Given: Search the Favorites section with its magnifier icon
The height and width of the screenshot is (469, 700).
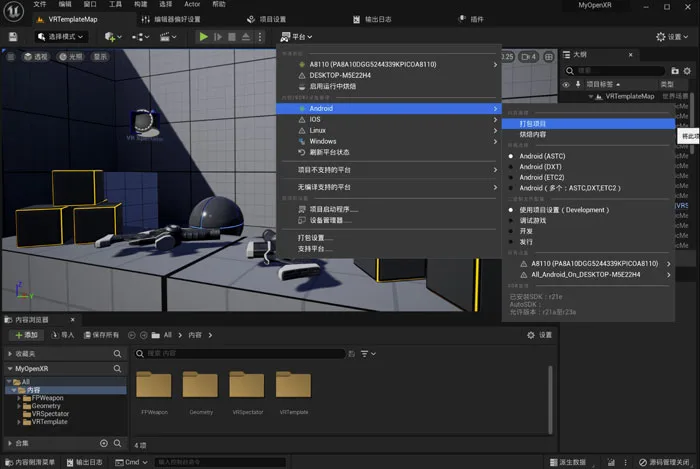Looking at the screenshot, I should click(x=117, y=353).
